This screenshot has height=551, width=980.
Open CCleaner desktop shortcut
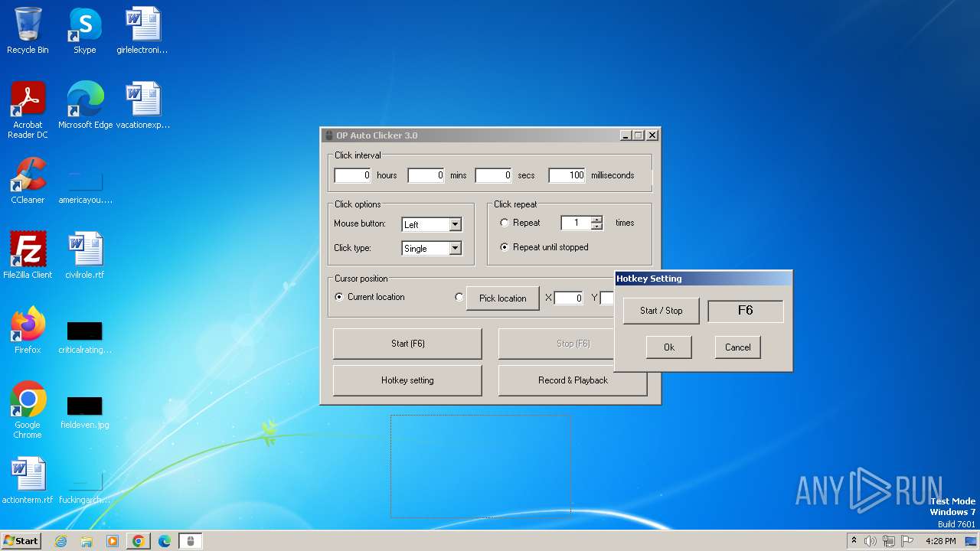(x=28, y=181)
